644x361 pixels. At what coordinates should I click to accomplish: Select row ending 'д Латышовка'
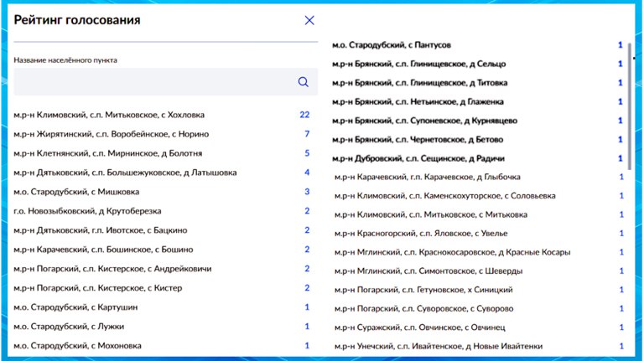click(161, 173)
